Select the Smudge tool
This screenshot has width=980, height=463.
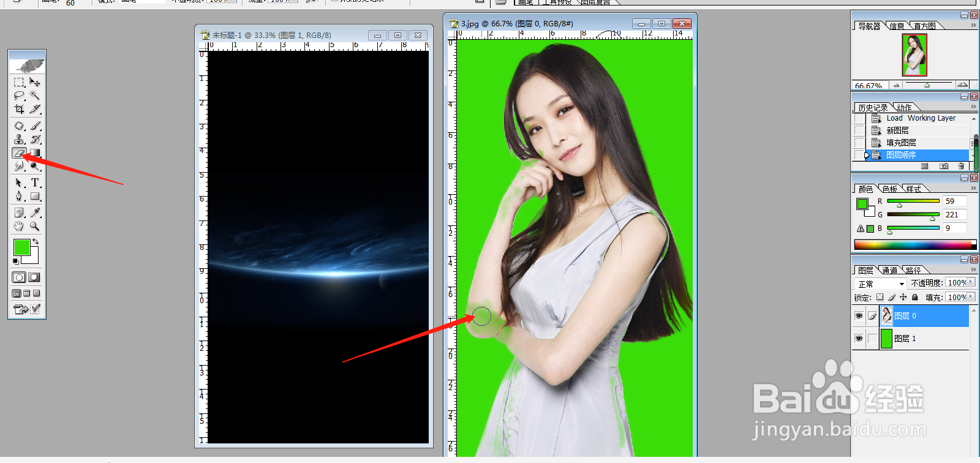19,166
